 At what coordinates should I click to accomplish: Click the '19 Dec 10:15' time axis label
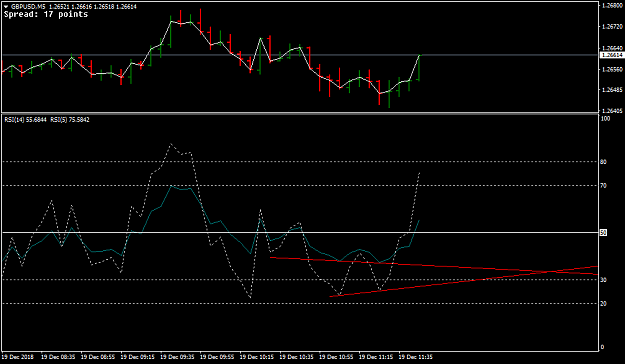257,357
